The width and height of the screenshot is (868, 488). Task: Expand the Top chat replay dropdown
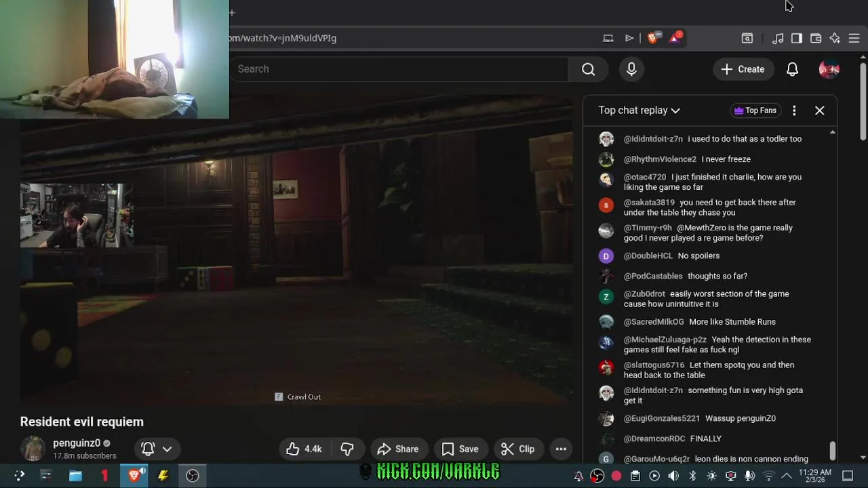639,110
